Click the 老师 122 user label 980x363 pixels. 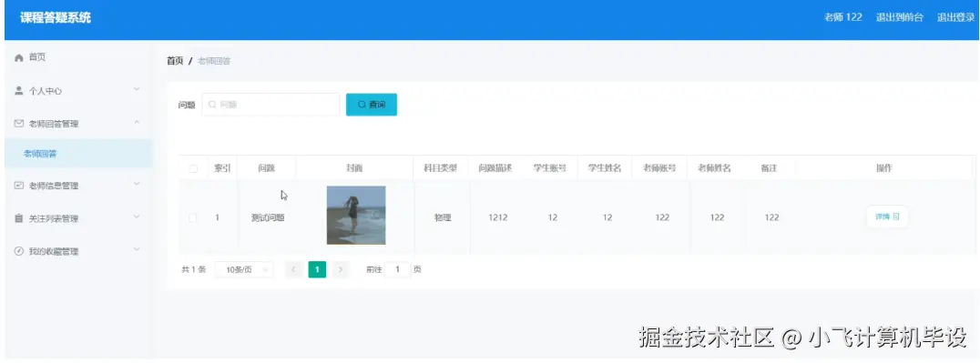pyautogui.click(x=843, y=17)
